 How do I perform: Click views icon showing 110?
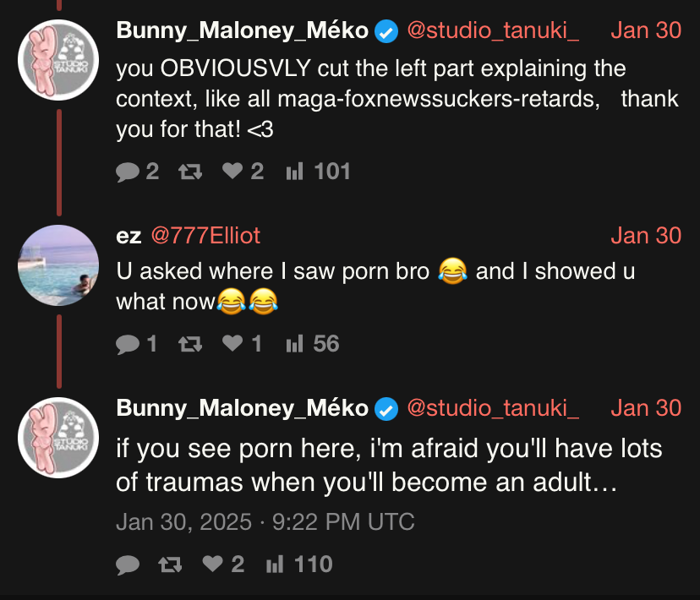pyautogui.click(x=276, y=565)
